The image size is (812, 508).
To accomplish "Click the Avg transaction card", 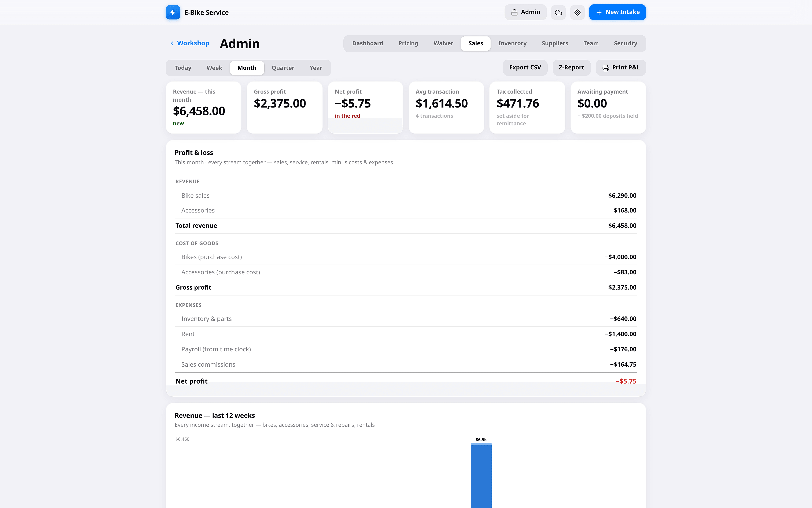I will tap(446, 108).
